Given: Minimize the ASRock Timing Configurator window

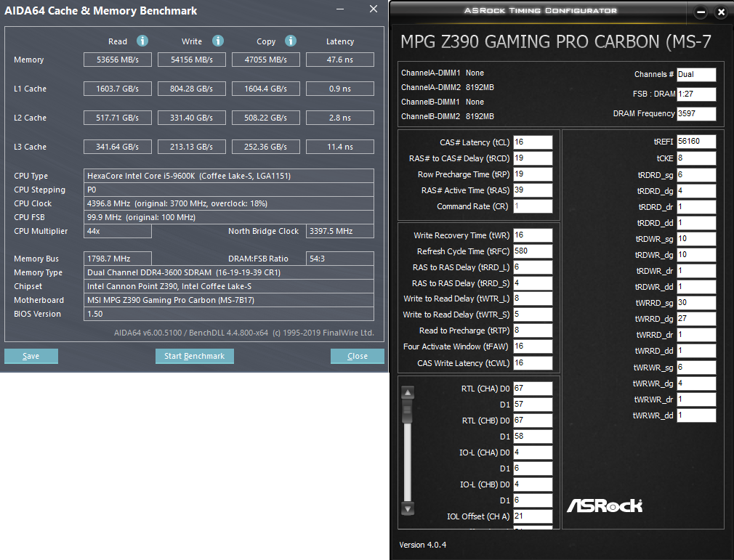Looking at the screenshot, I should pyautogui.click(x=701, y=12).
